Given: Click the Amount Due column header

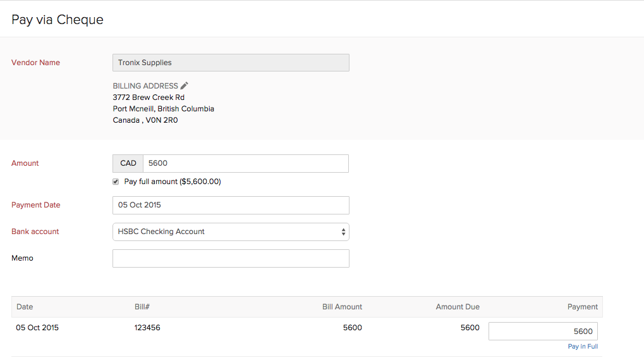Looking at the screenshot, I should click(458, 307).
